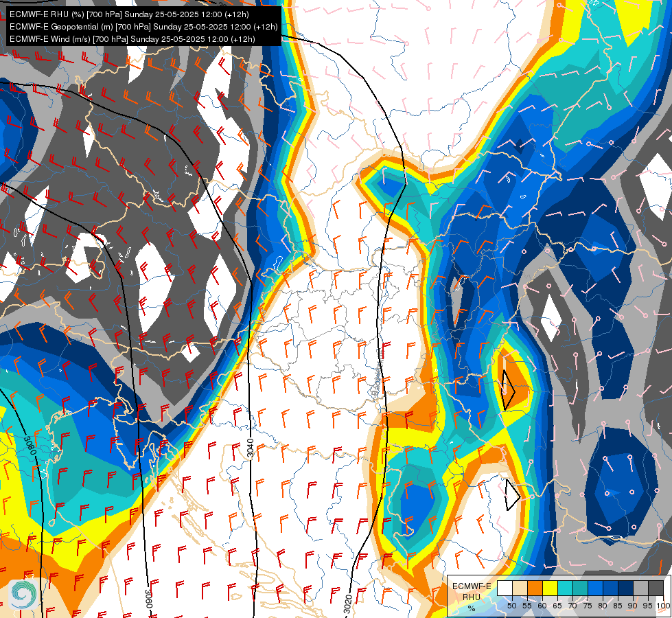Click the legend value '75'

(588, 606)
